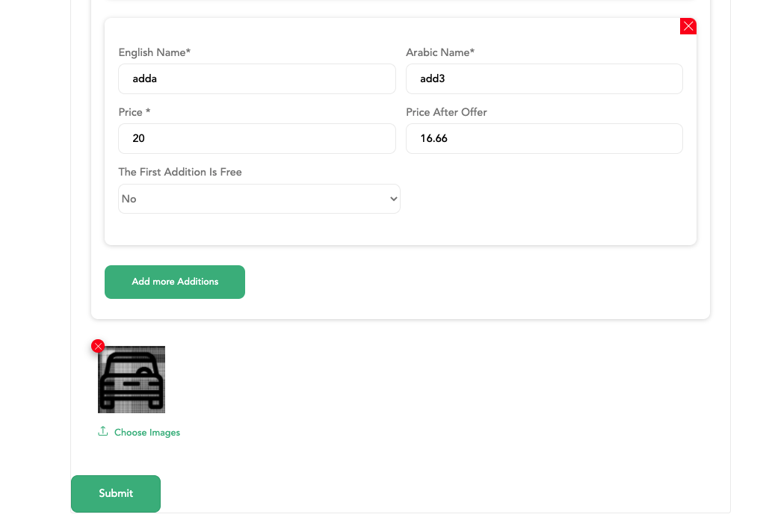The width and height of the screenshot is (778, 532).
Task: Select the No value shown in the dropdown
Action: click(x=129, y=199)
